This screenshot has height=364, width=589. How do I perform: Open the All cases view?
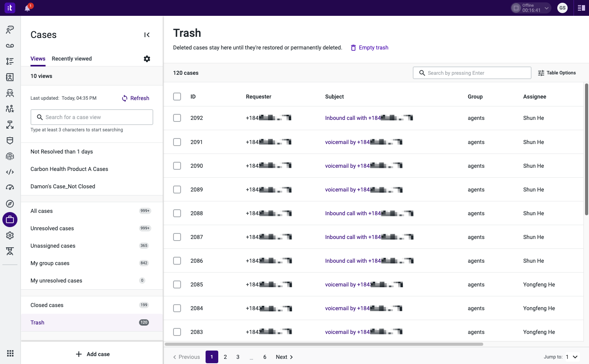(x=92, y=211)
